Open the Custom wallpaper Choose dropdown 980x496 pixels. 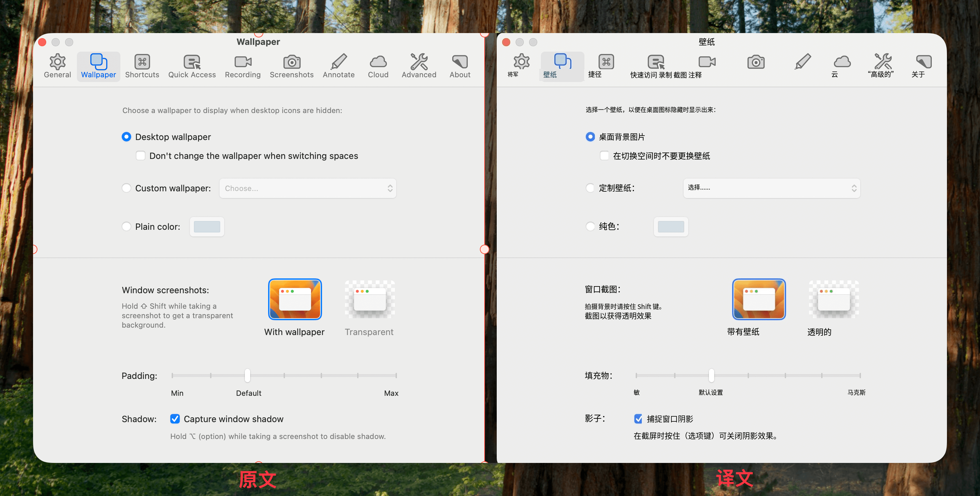click(x=308, y=188)
